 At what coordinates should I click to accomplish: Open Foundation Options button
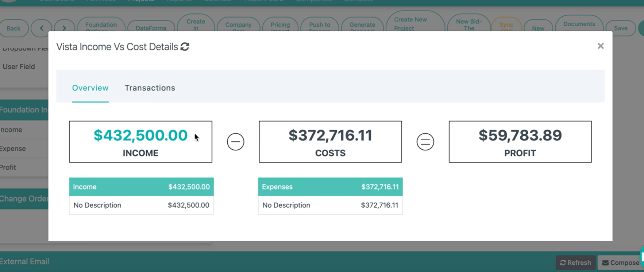(101, 25)
